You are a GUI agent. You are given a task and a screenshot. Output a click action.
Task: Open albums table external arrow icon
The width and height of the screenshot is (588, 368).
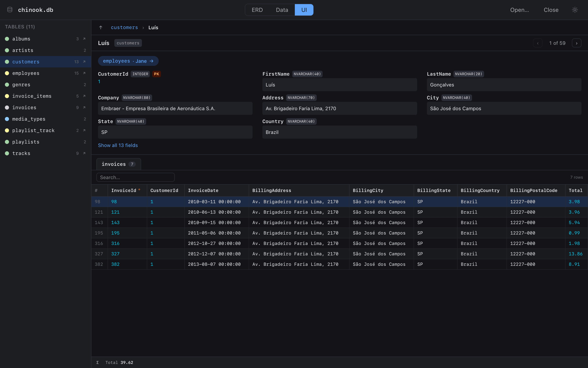(x=84, y=39)
